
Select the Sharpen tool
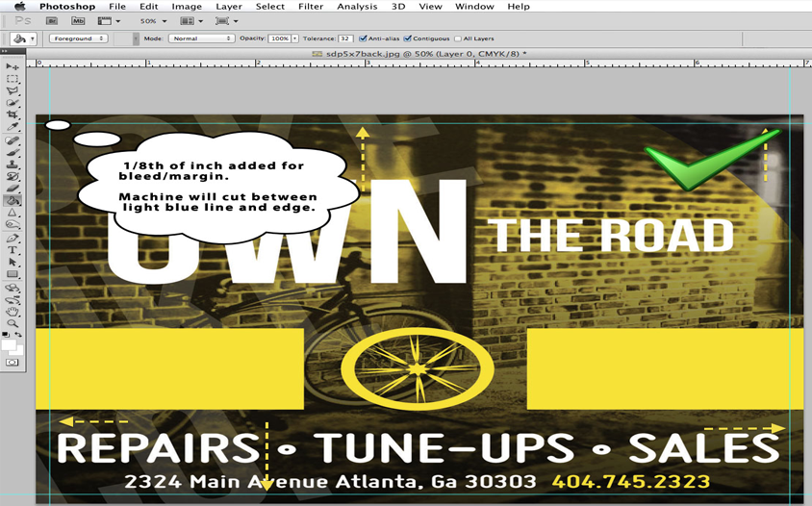point(13,213)
